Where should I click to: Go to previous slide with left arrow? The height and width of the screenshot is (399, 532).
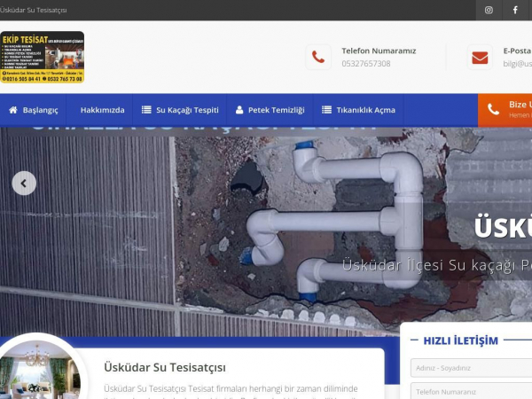tap(24, 184)
